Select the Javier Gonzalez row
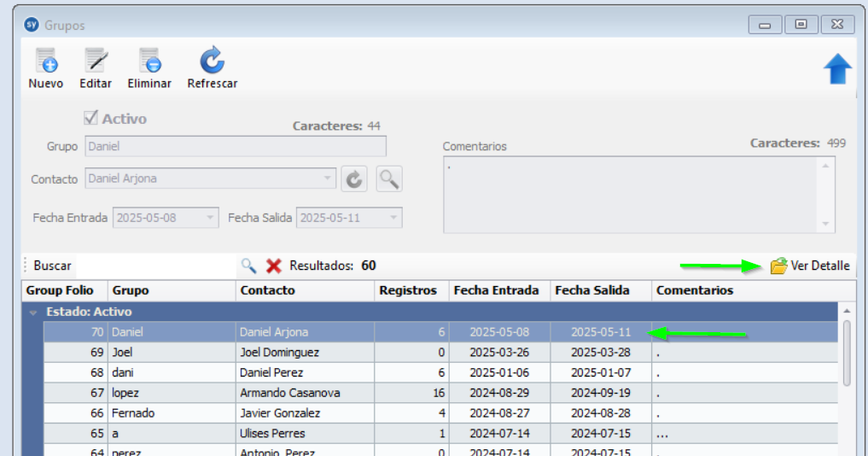The image size is (868, 456). (x=440, y=413)
